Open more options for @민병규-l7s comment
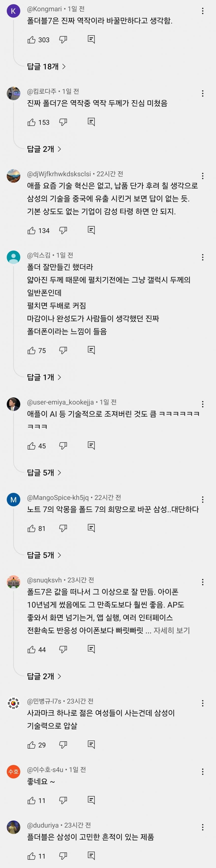 click(203, 703)
